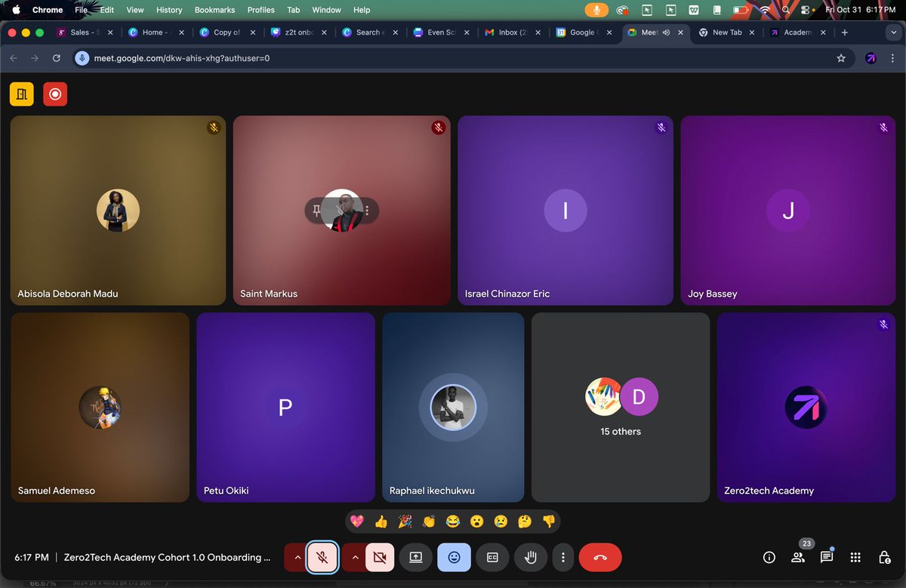Send the thumbs down reaction
The height and width of the screenshot is (588, 906).
[x=549, y=522]
